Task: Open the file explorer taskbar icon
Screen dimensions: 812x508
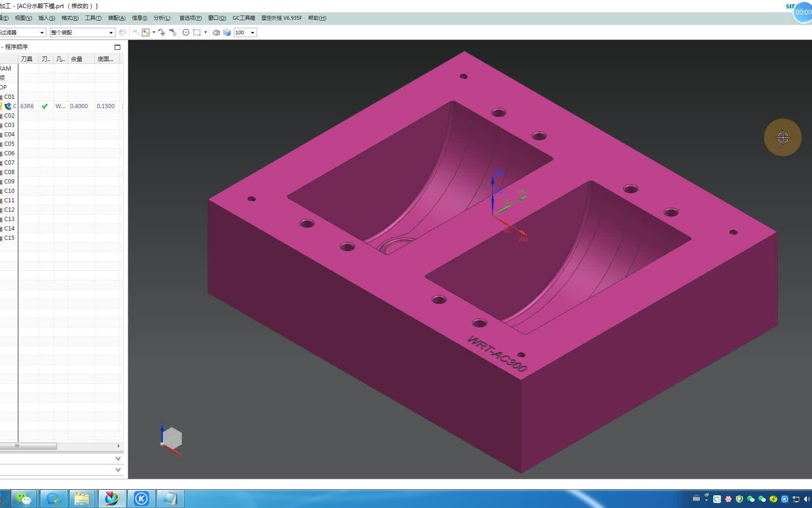Action: point(82,499)
